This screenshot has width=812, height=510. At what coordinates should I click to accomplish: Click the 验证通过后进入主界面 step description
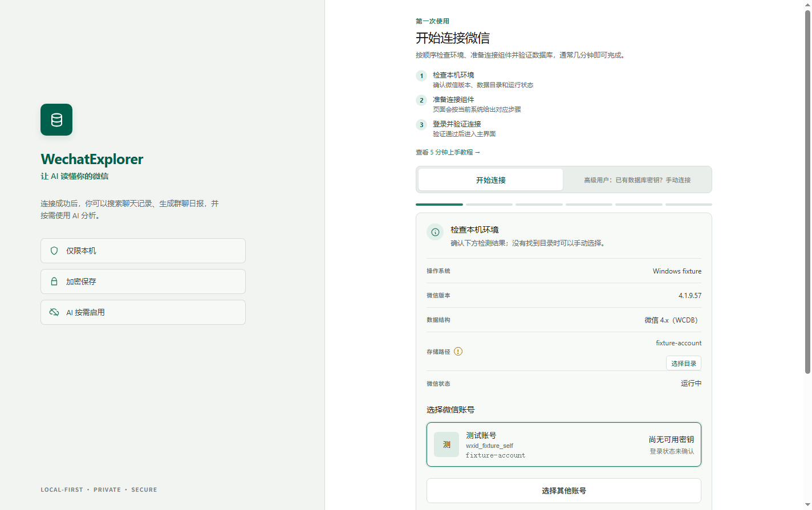click(x=464, y=134)
